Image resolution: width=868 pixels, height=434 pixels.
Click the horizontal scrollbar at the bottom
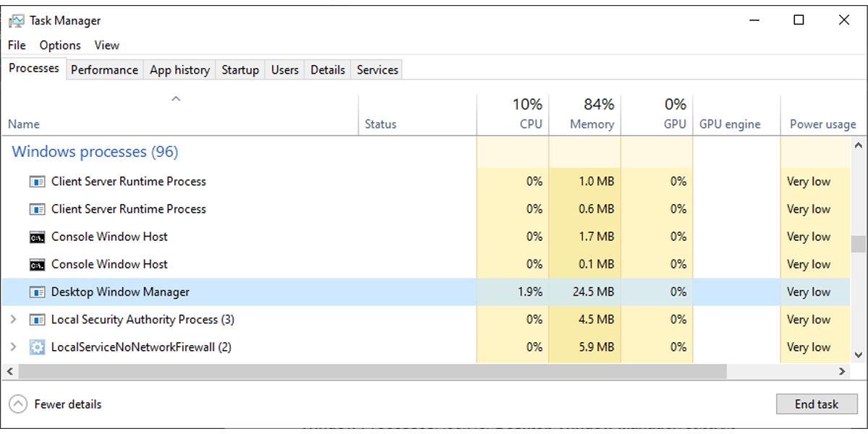point(362,371)
